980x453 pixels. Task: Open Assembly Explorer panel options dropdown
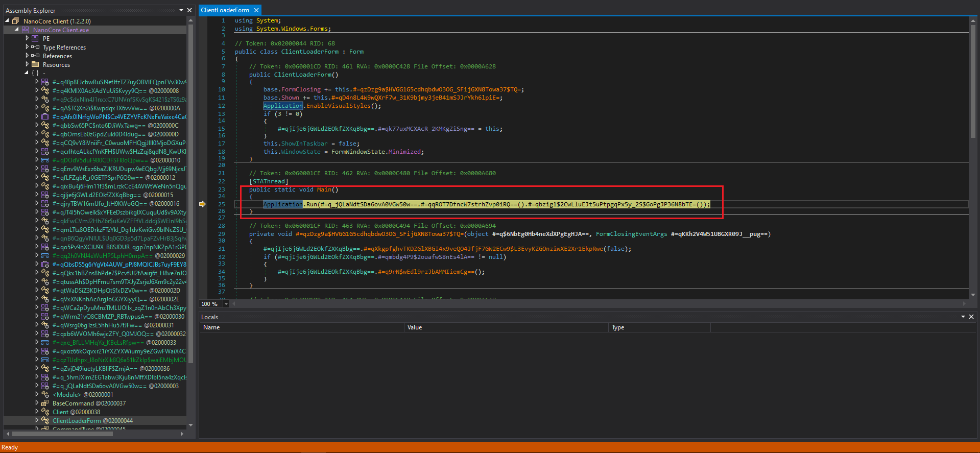181,10
